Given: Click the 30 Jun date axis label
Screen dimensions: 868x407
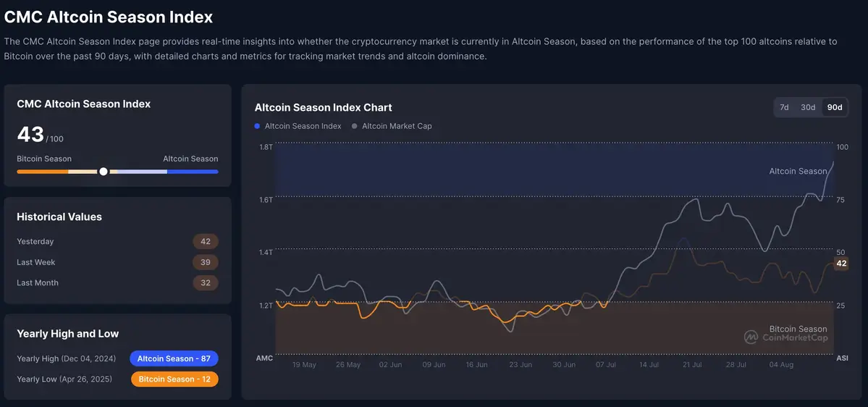Looking at the screenshot, I should [x=563, y=365].
